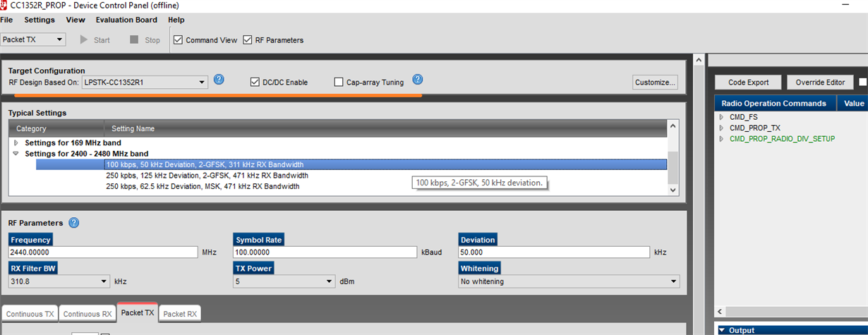Select 250 kbps, 125 kHz Deviation, 2-GFSK setting
Viewport: 868px width, 335px height.
point(207,176)
